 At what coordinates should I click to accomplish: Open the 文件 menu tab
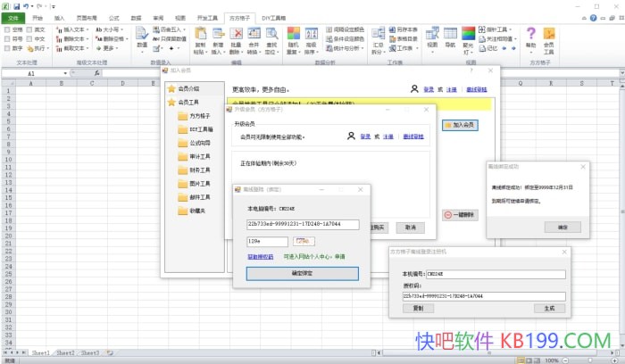pyautogui.click(x=12, y=17)
